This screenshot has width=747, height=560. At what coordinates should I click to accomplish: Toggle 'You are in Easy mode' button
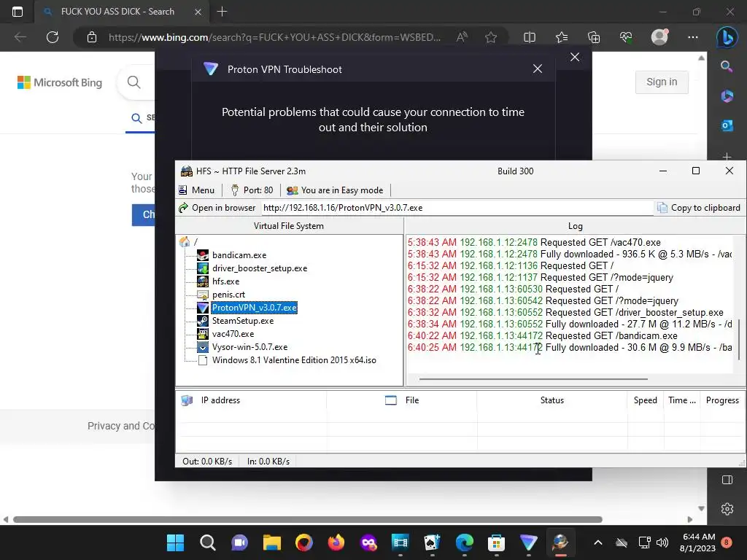point(335,190)
